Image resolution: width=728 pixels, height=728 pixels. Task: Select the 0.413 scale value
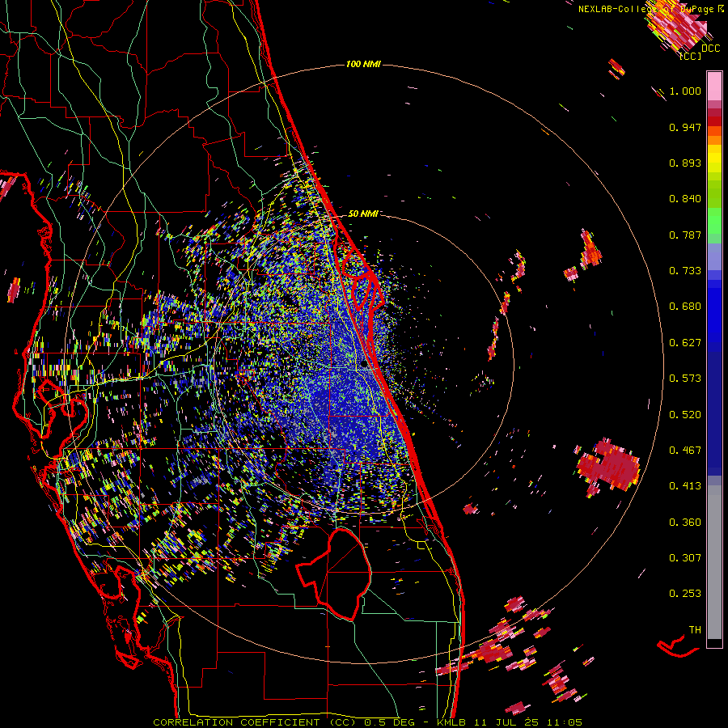click(685, 486)
